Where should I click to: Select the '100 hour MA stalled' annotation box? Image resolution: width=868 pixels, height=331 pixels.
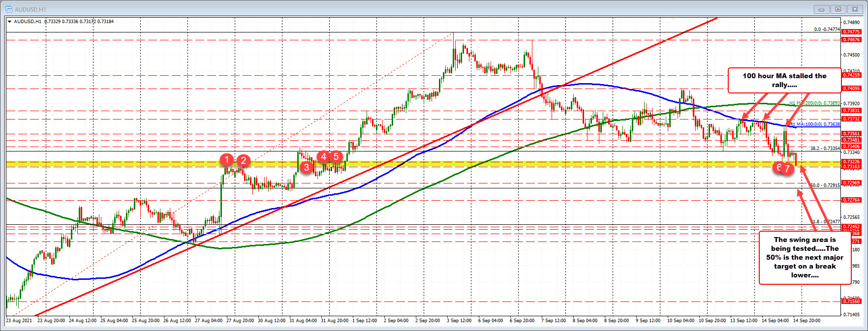[784, 80]
